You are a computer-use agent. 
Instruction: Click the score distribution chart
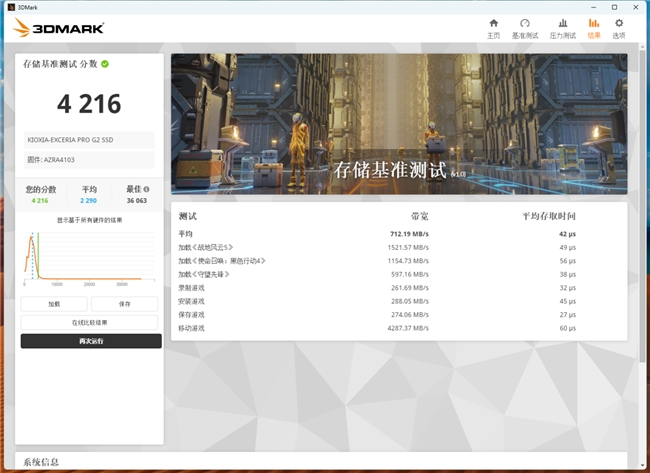coord(89,258)
